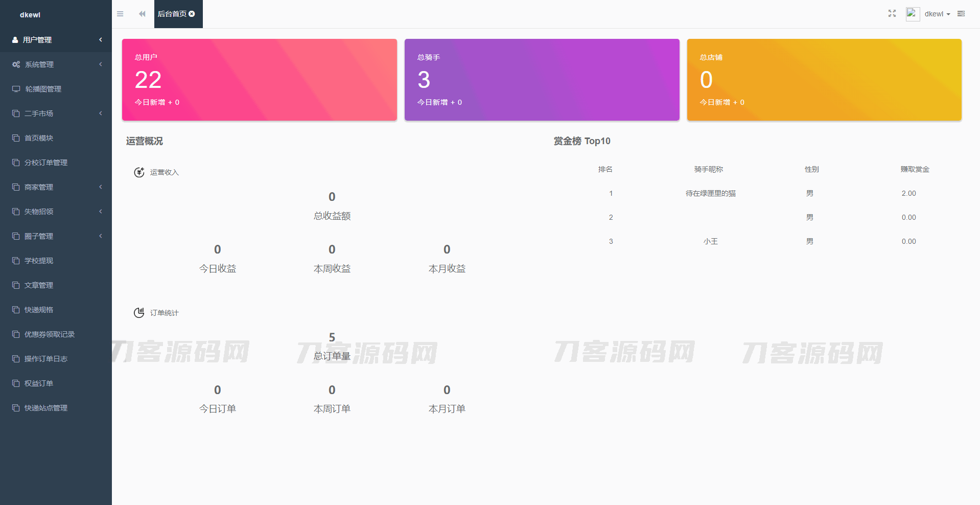Screen dimensions: 980x505
Task: Click the double-left arrow tab scroll icon
Action: click(142, 14)
